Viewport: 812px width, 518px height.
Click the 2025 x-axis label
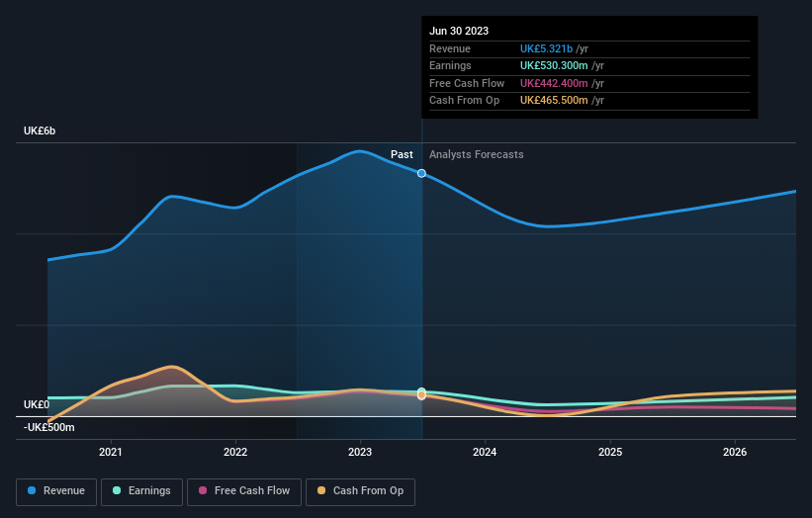pyautogui.click(x=610, y=453)
